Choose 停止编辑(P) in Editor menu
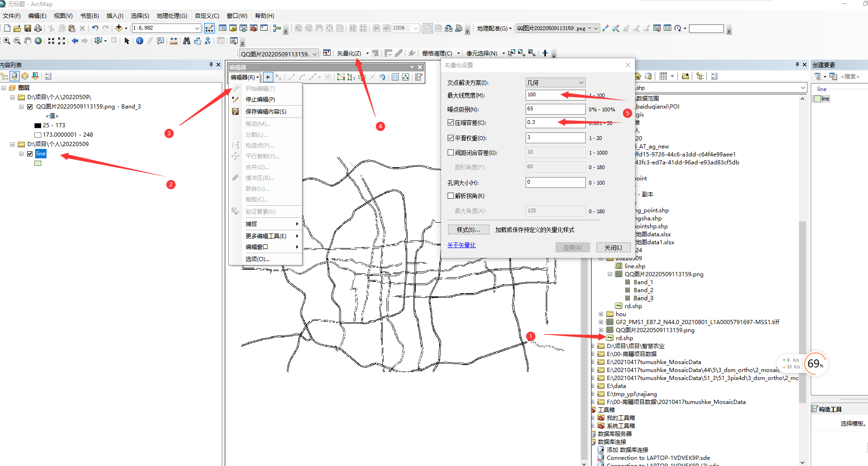The height and width of the screenshot is (466, 868). [265, 100]
